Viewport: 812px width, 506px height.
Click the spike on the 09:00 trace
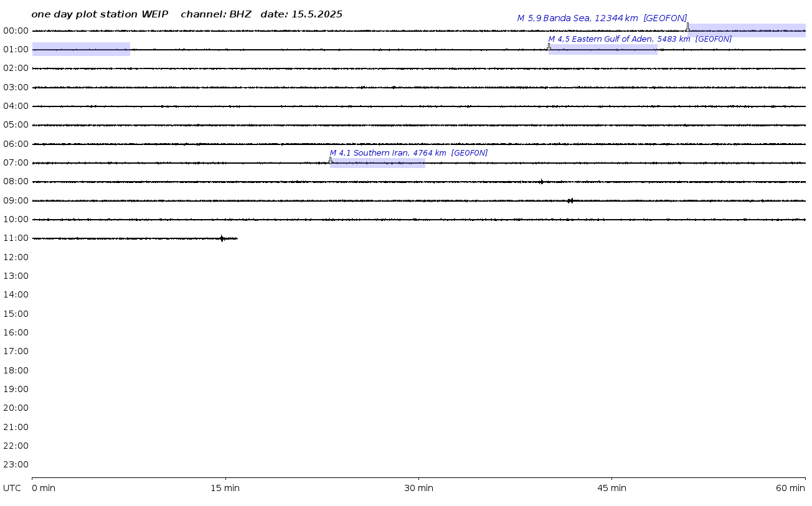(570, 200)
